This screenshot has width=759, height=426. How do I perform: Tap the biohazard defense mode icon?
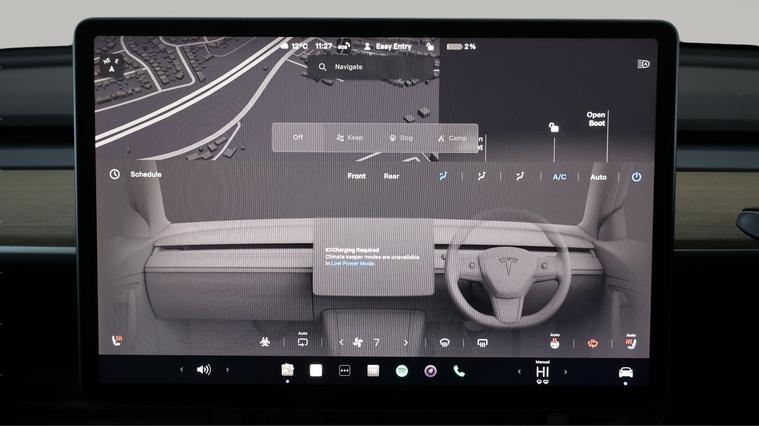pos(266,342)
